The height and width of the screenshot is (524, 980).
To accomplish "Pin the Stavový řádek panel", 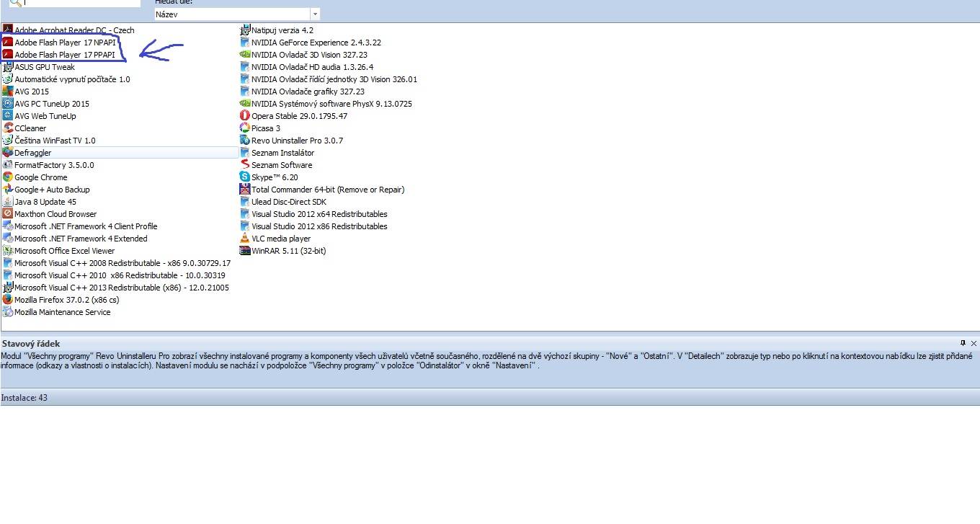I will pos(963,343).
